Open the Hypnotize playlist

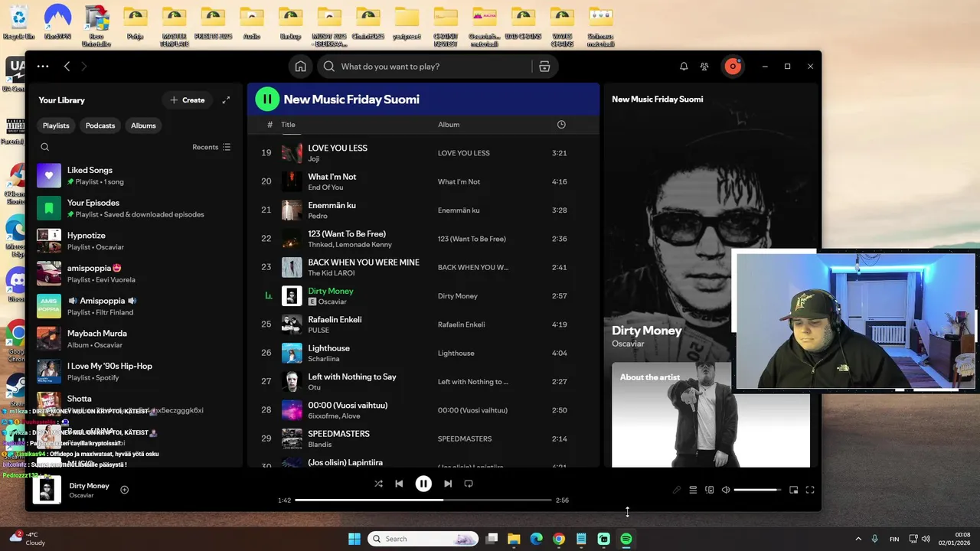(x=135, y=241)
